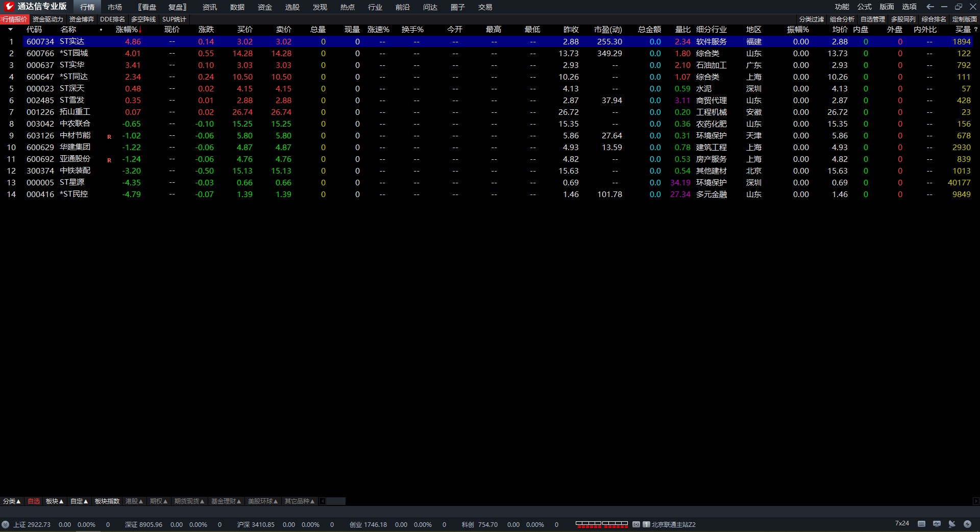Click the lightning bolt status icon

(x=967, y=524)
